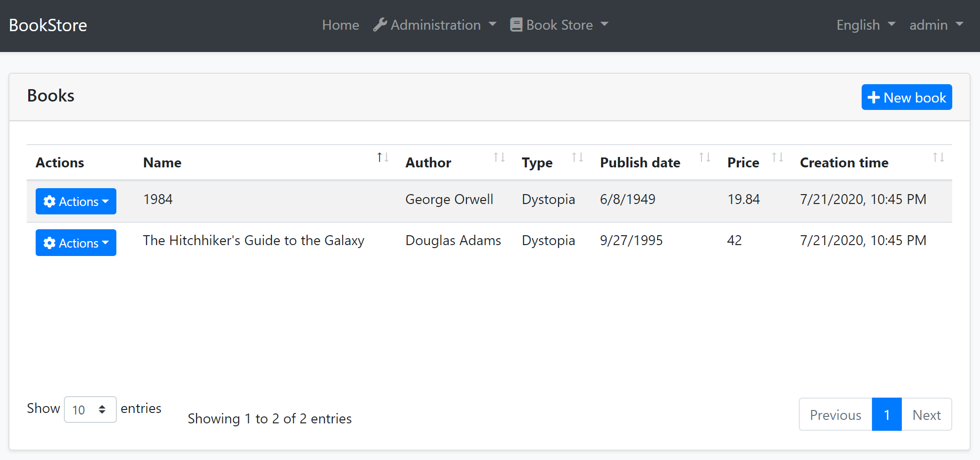
Task: Sort by Name column arrows
Action: pos(383,157)
